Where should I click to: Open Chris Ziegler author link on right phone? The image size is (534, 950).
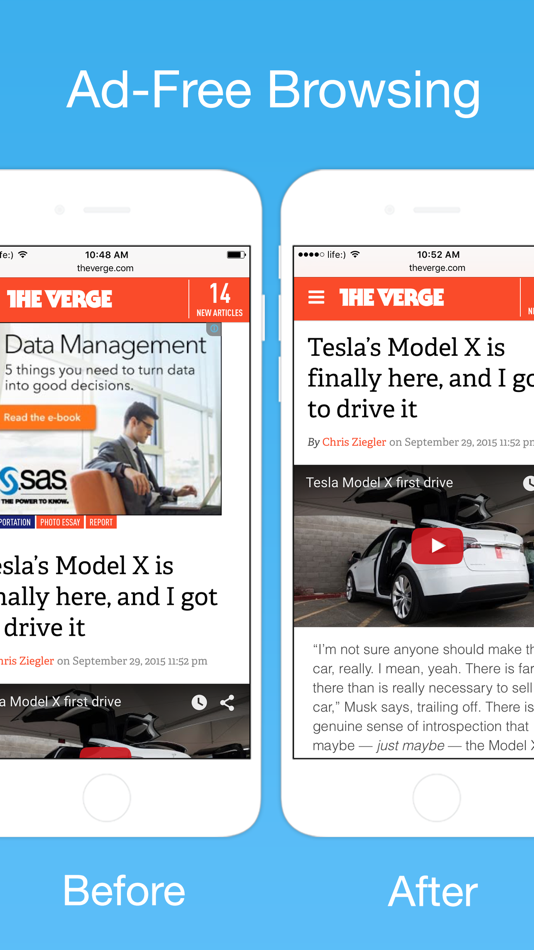coord(354,442)
